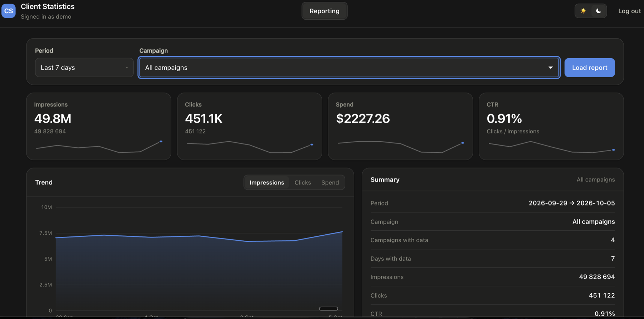644x319 pixels.
Task: Click the Days with data row label
Action: click(391, 259)
